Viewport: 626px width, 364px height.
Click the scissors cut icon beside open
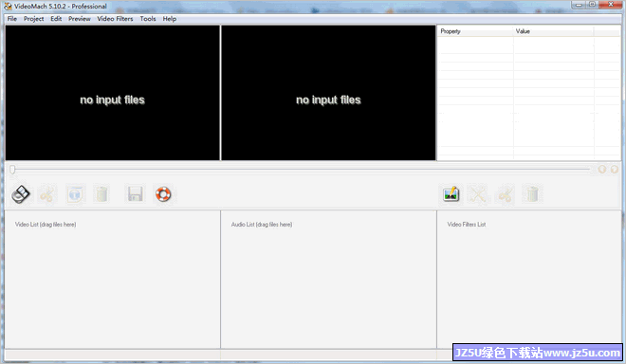[x=47, y=194]
